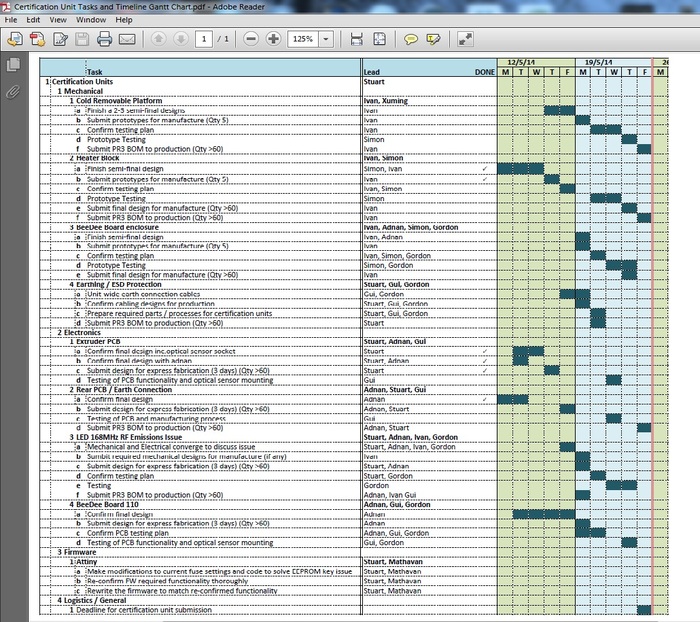Click 'Mechanical and Electrical converge to discuss issue'
This screenshot has height=622, width=700.
click(171, 447)
